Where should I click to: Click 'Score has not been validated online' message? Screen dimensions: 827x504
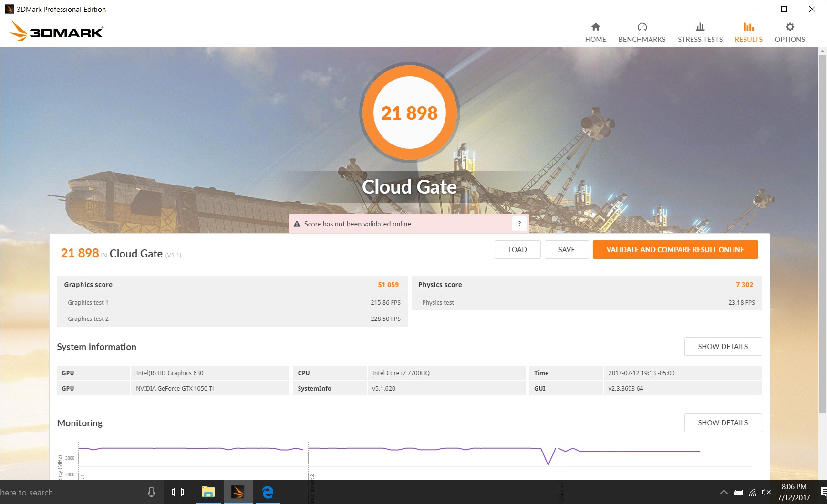pyautogui.click(x=357, y=224)
